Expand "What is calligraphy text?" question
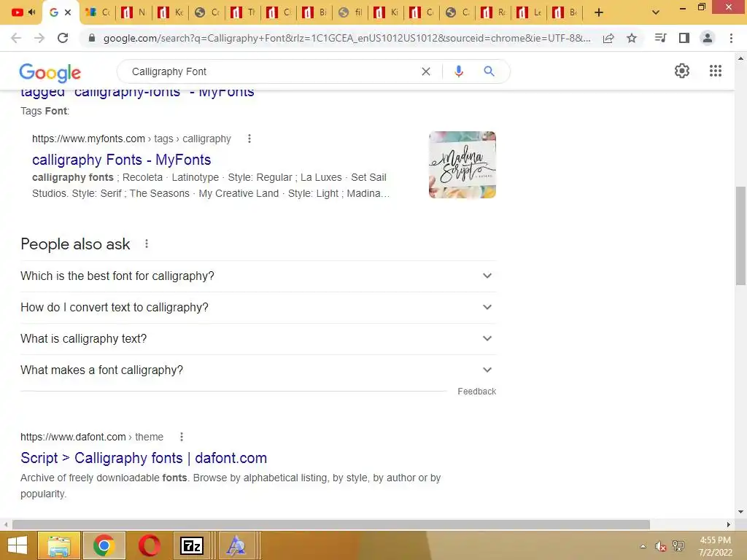 (258, 338)
